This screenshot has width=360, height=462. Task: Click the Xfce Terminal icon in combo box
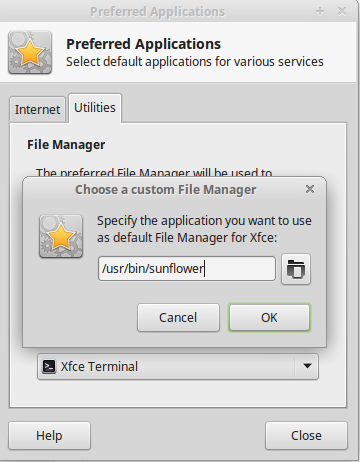[49, 366]
